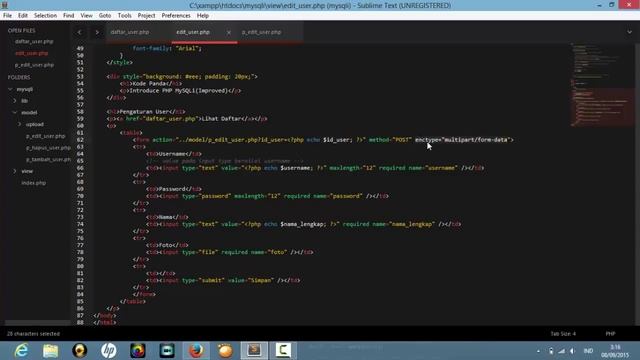The image size is (640, 360).
Task: Open the taskbar clock and date
Action: tap(615, 351)
